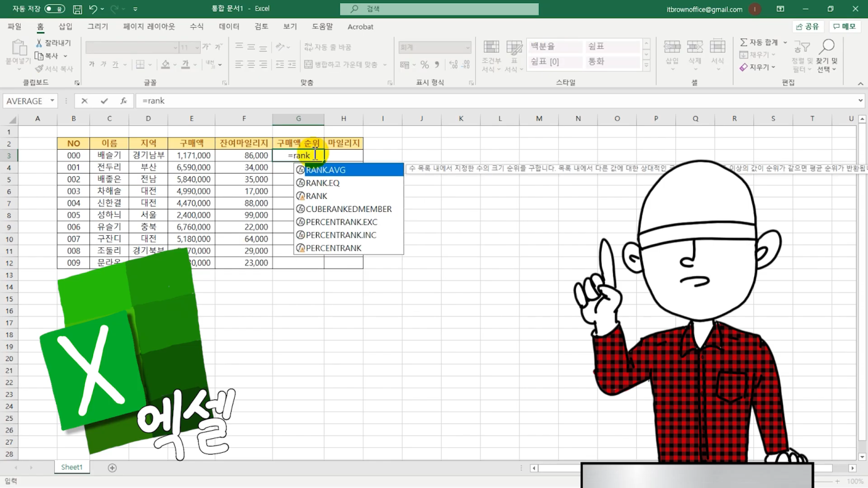The image size is (868, 488).
Task: Click the Delete cells (삭제) icon
Action: (x=695, y=47)
